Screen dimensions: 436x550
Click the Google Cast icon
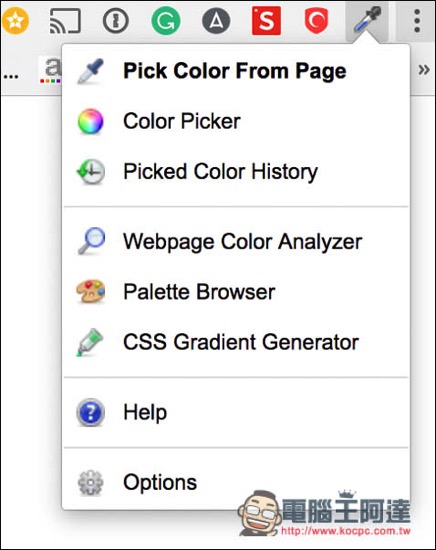(65, 21)
